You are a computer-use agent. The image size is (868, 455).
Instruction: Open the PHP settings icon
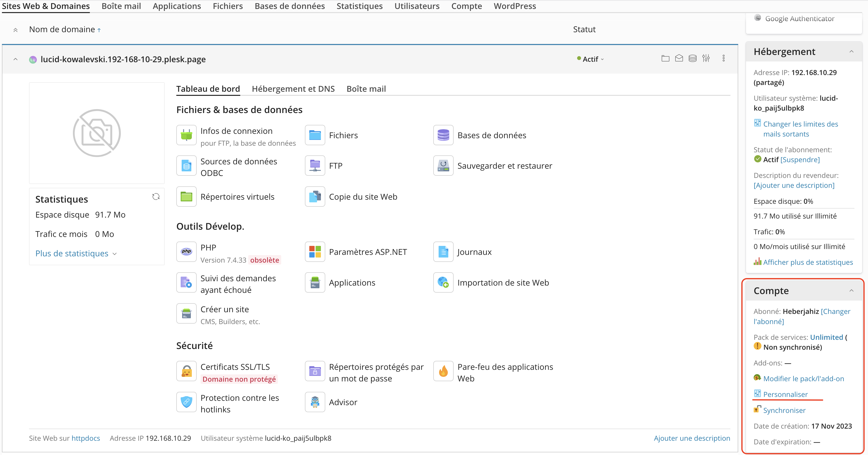point(186,251)
